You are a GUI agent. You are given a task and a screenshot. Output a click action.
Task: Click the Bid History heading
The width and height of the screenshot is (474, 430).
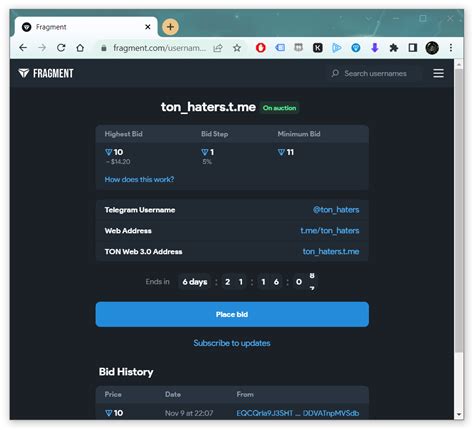click(126, 372)
